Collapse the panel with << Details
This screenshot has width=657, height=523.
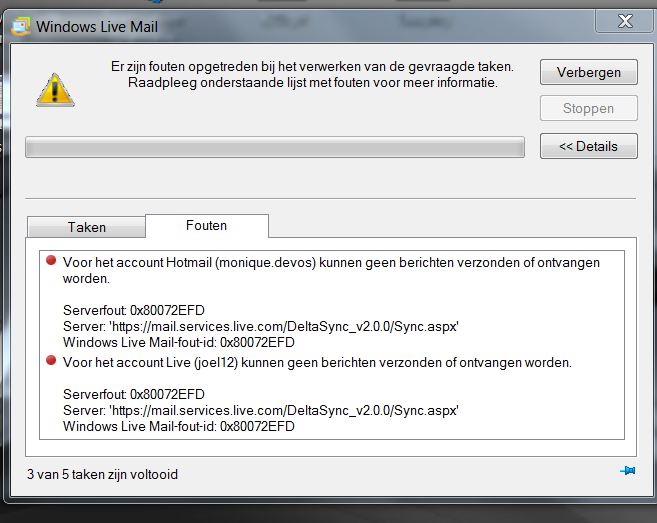(589, 146)
